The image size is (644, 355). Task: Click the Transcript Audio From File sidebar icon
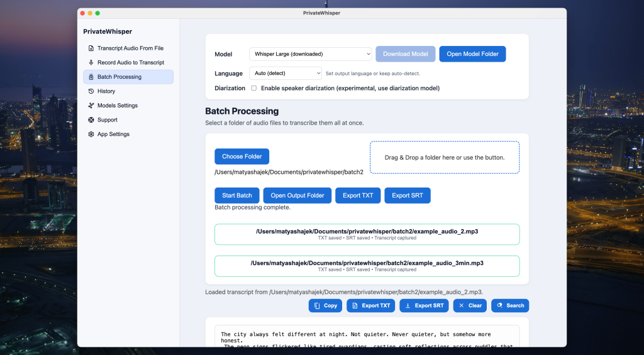91,48
